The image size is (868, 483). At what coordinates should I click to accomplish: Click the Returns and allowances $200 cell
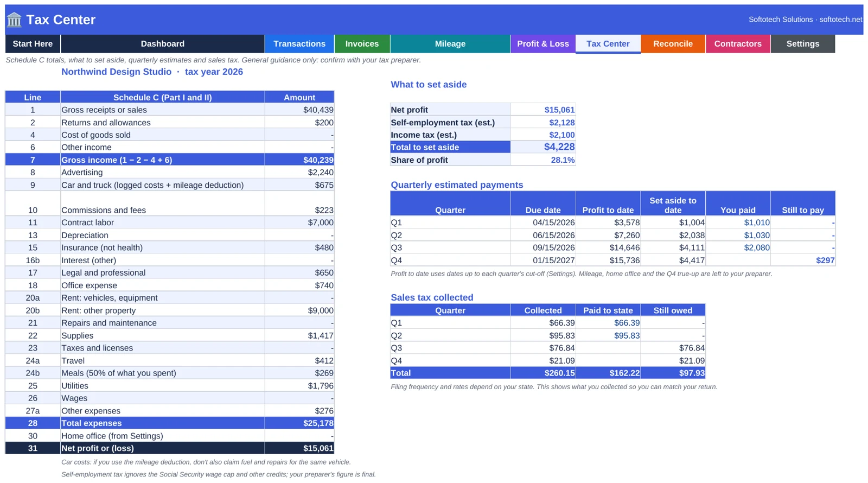point(299,123)
